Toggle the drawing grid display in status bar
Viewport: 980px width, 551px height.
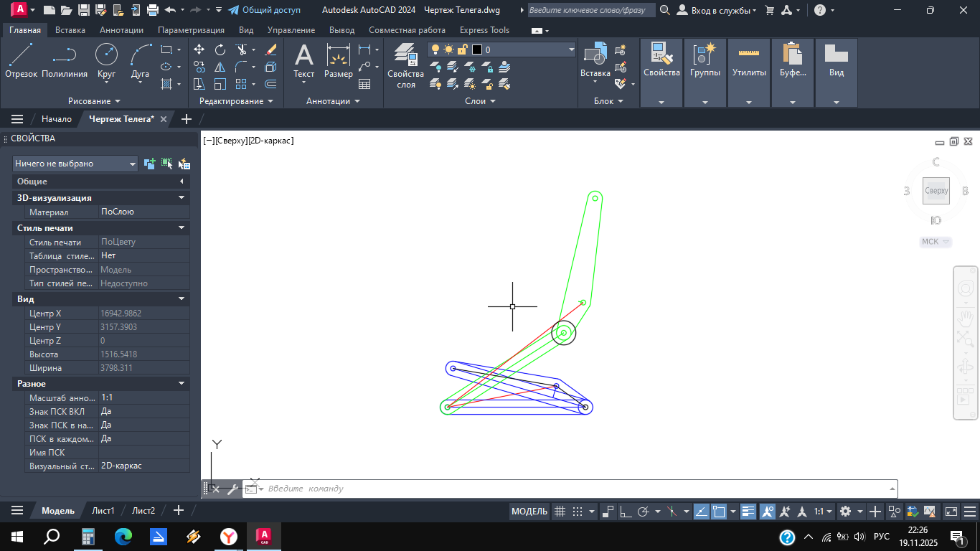[560, 512]
